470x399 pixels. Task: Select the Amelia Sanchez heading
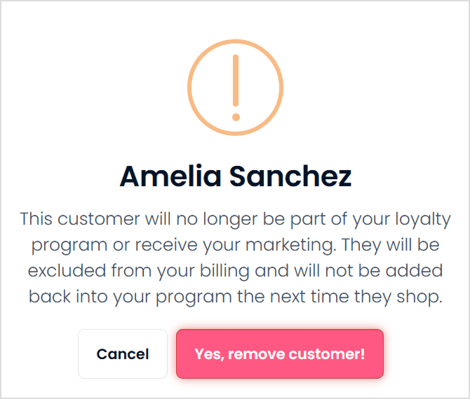[235, 176]
